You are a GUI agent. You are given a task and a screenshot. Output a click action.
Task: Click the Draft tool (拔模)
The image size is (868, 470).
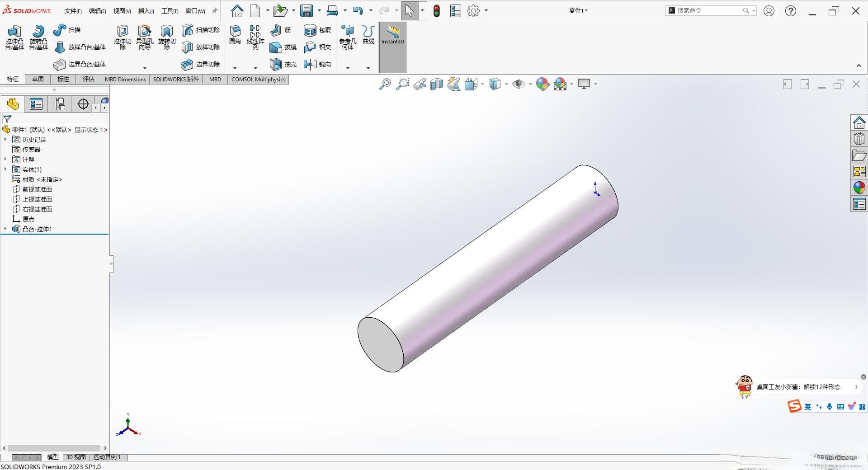(283, 47)
